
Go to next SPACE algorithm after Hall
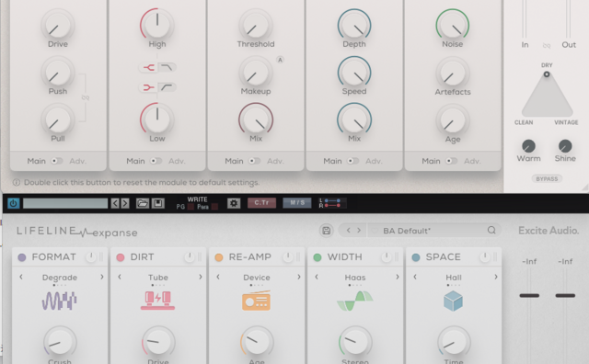click(x=496, y=277)
